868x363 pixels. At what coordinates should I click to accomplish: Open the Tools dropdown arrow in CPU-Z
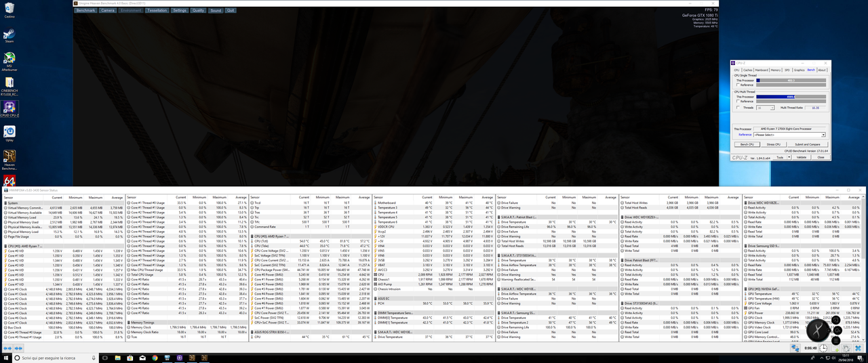[x=789, y=157]
